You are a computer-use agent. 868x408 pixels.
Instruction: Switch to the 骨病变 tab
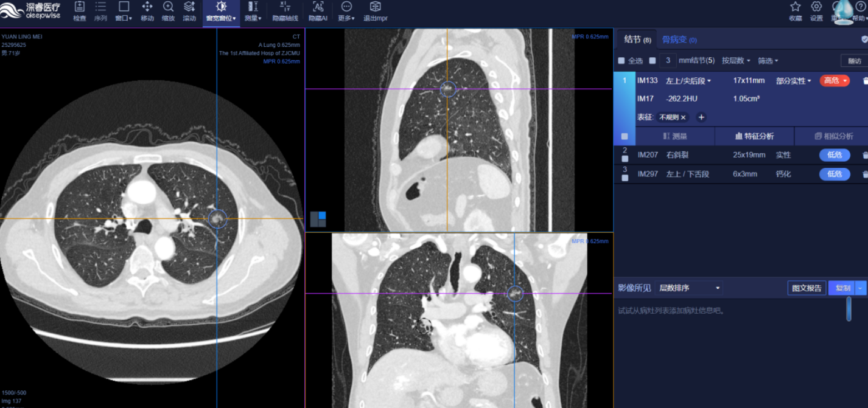tap(679, 40)
